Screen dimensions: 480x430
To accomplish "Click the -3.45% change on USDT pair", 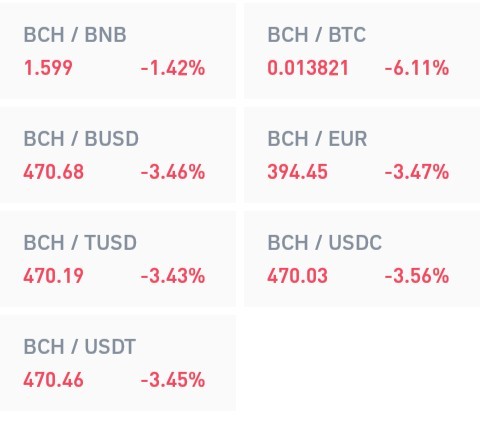I will [173, 380].
